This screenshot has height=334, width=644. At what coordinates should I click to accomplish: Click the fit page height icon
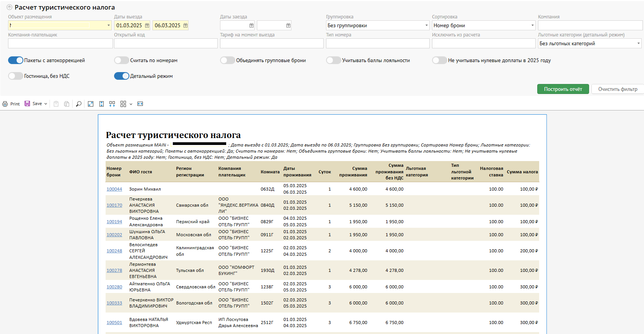point(101,104)
